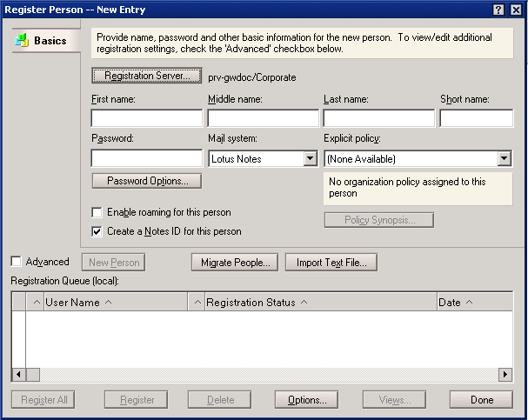Click the queue scrollbar right arrow

click(x=505, y=374)
